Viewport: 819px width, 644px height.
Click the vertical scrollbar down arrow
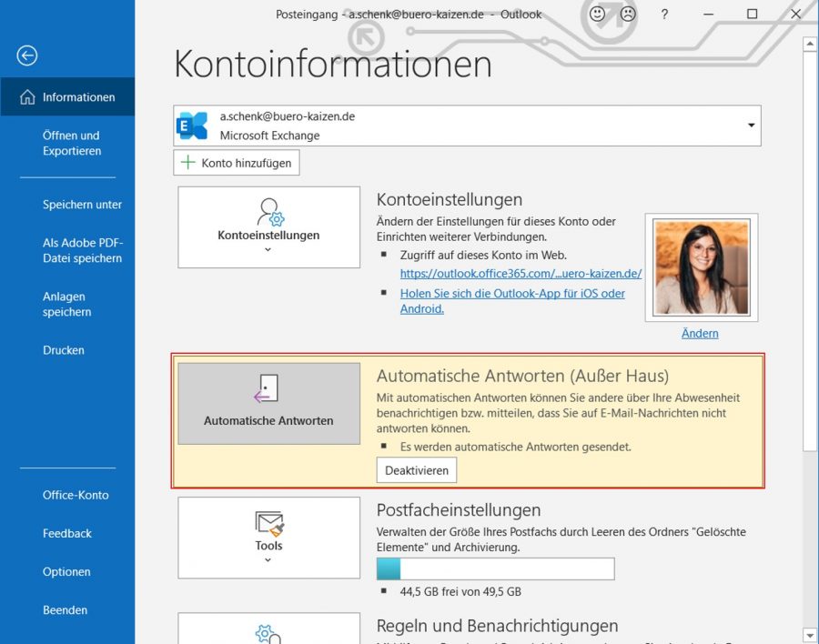point(810,635)
